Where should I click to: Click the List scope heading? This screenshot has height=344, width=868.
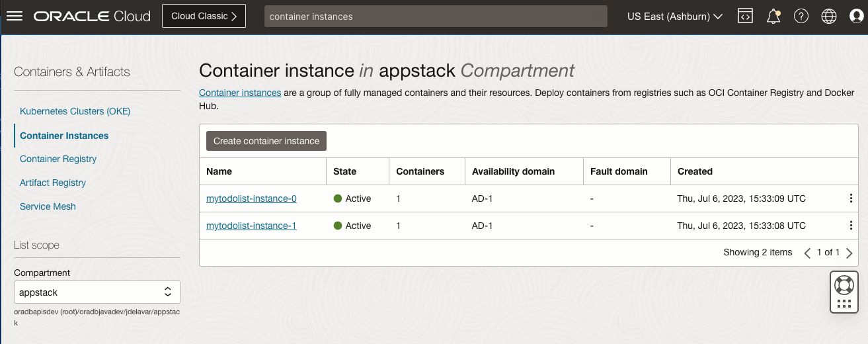[36, 245]
